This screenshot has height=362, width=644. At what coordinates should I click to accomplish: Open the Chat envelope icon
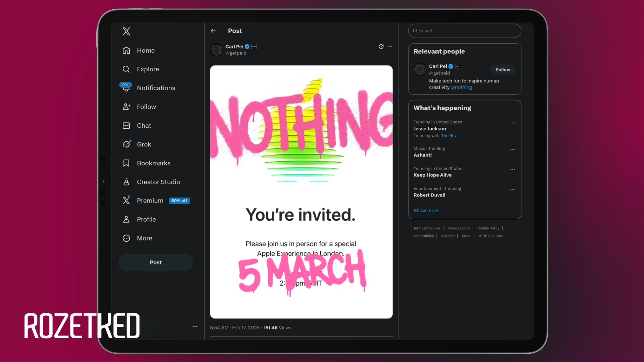pyautogui.click(x=126, y=125)
